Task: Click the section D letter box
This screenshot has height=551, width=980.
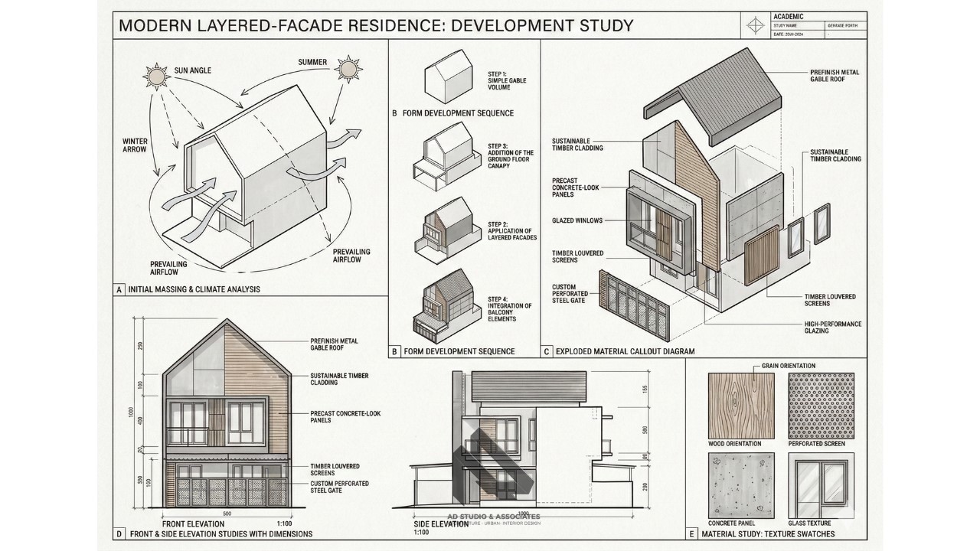Action: (119, 533)
